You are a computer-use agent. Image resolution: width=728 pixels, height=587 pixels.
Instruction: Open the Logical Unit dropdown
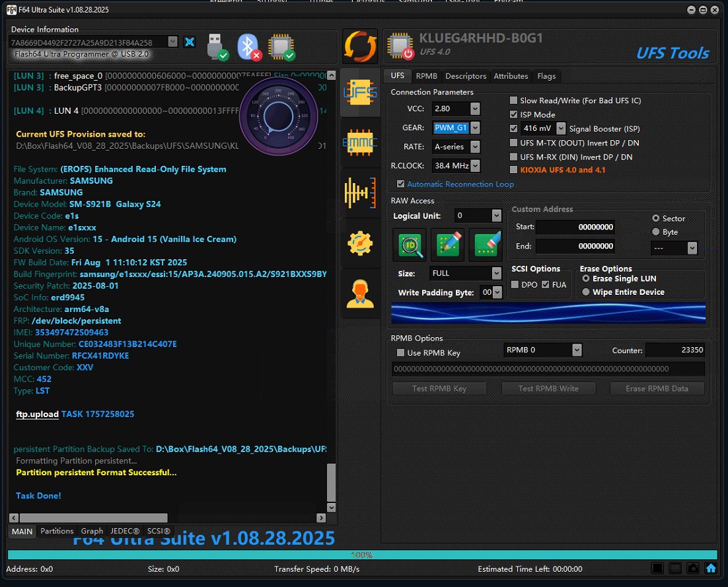496,215
